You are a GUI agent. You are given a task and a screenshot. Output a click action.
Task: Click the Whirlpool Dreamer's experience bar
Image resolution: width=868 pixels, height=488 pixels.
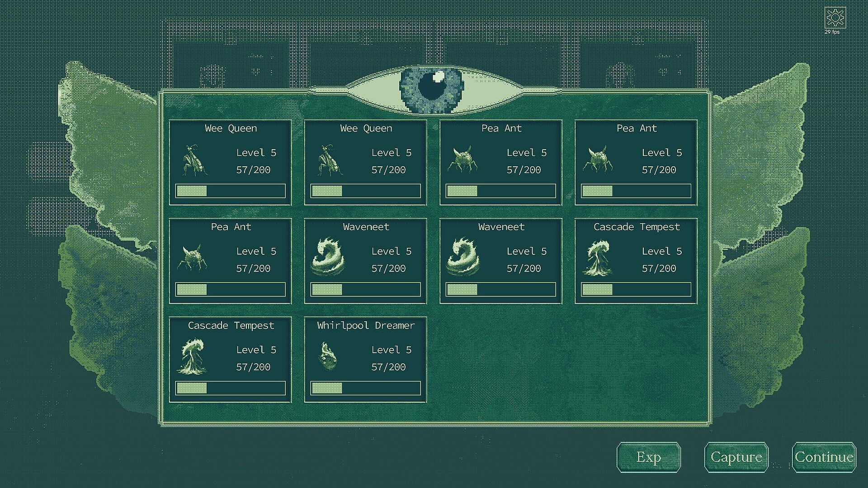pos(365,388)
